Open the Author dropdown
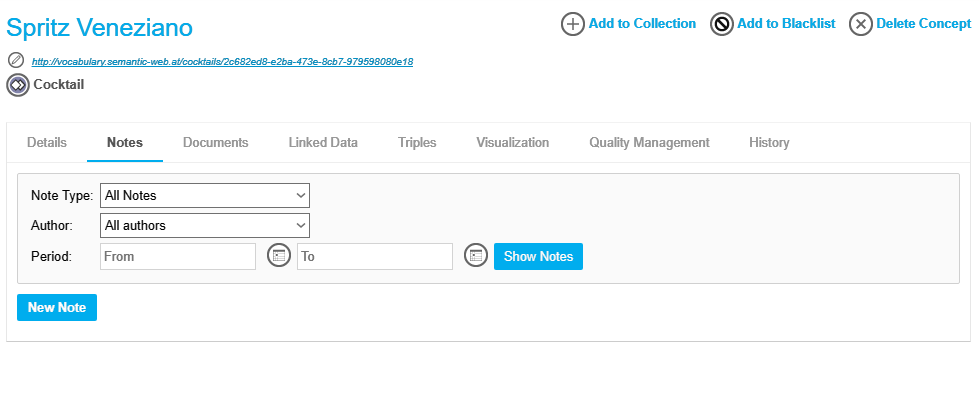The width and height of the screenshot is (979, 396). 205,225
